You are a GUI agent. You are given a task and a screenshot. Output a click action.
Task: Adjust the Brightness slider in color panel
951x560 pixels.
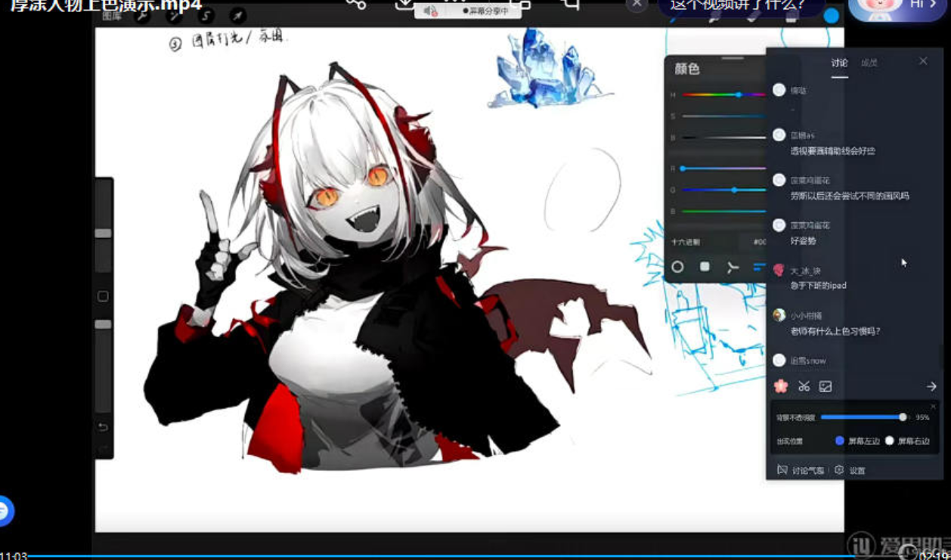click(x=724, y=138)
